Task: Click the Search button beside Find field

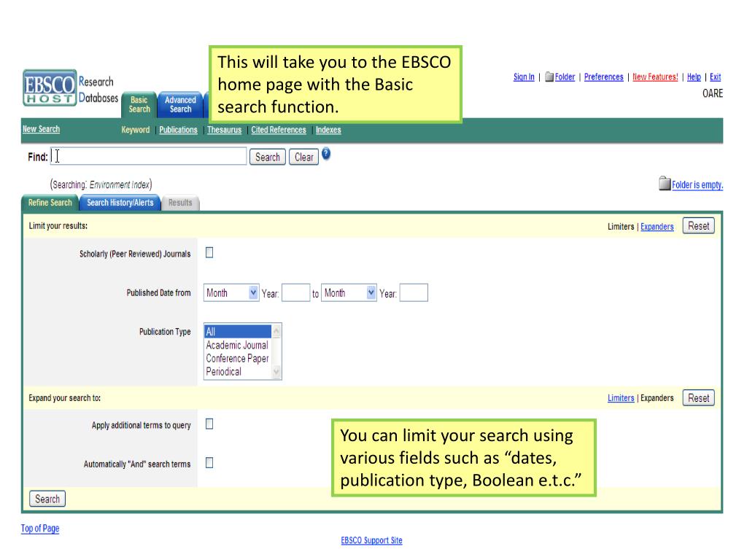Action: [268, 157]
